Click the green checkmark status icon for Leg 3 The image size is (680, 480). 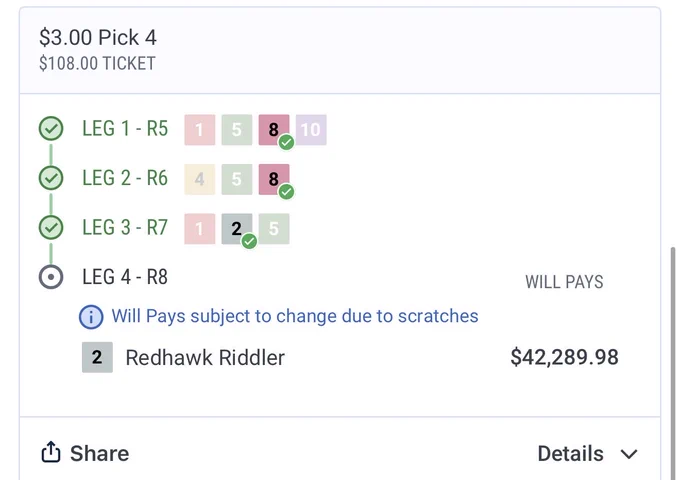pos(51,227)
